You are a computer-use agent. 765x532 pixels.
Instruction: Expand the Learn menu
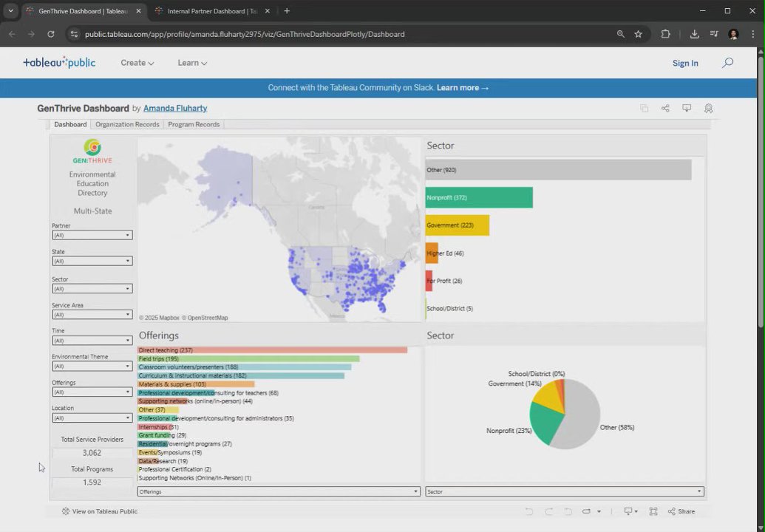(x=192, y=63)
